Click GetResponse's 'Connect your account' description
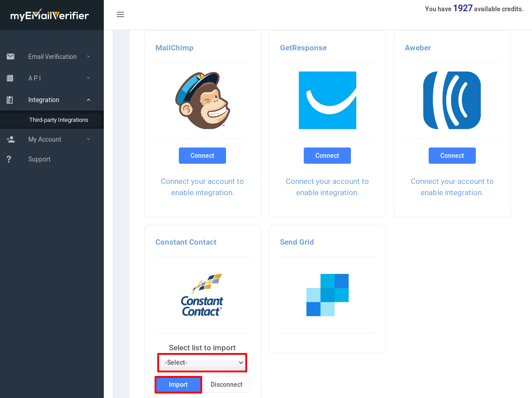This screenshot has height=398, width=532. click(x=327, y=187)
